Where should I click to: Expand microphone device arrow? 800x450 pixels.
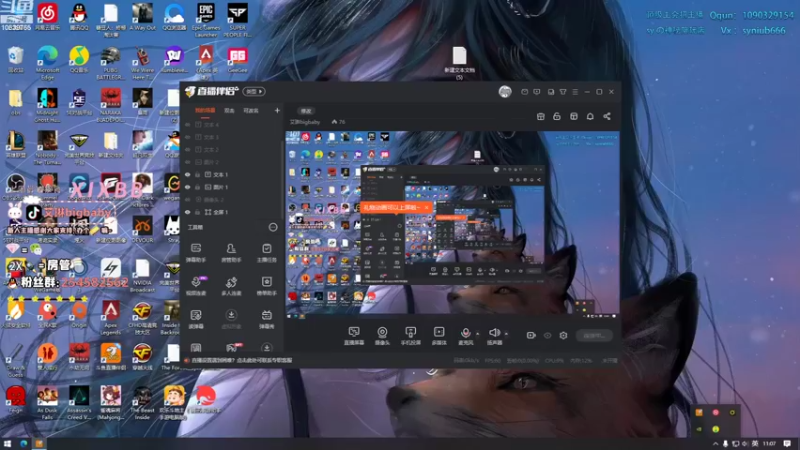478,334
